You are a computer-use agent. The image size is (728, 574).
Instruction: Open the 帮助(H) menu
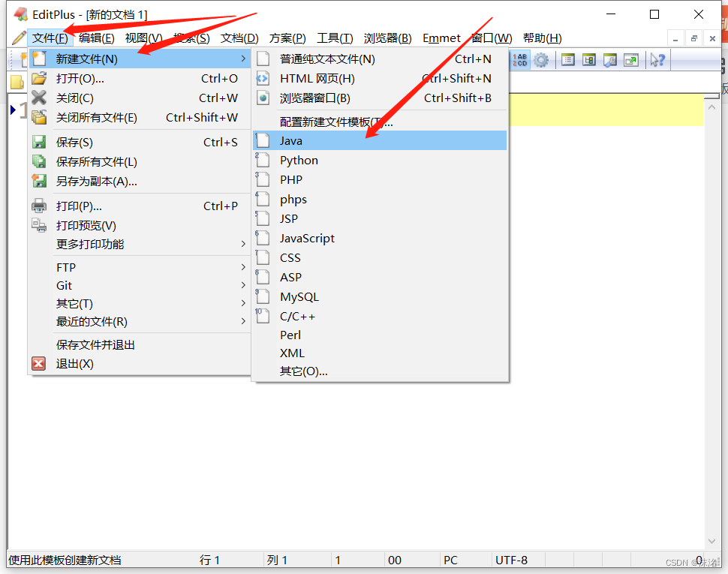pos(543,38)
